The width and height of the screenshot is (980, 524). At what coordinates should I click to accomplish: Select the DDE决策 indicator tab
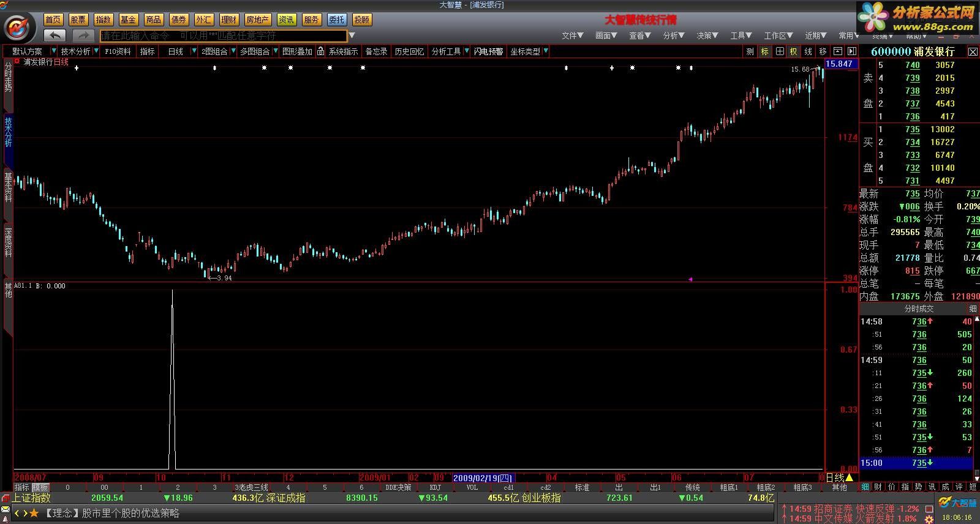[x=398, y=487]
